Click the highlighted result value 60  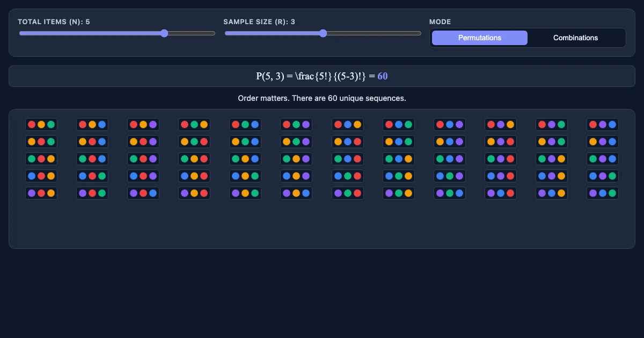[383, 76]
